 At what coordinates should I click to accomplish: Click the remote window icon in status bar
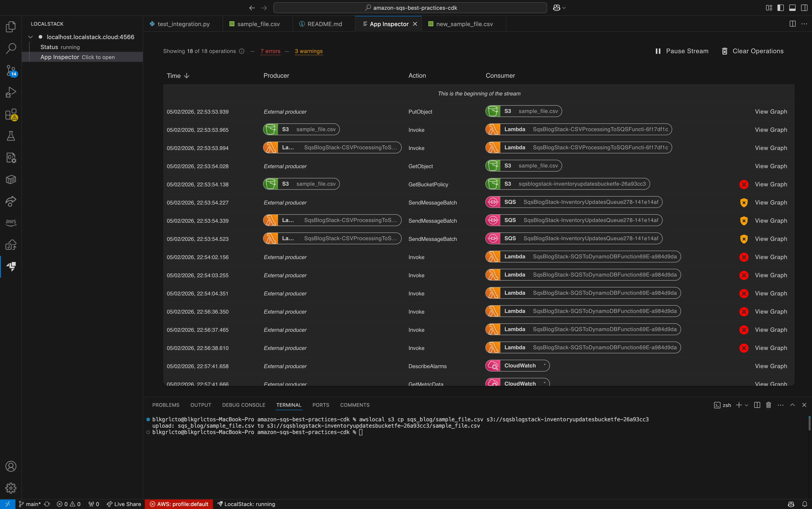pyautogui.click(x=8, y=504)
